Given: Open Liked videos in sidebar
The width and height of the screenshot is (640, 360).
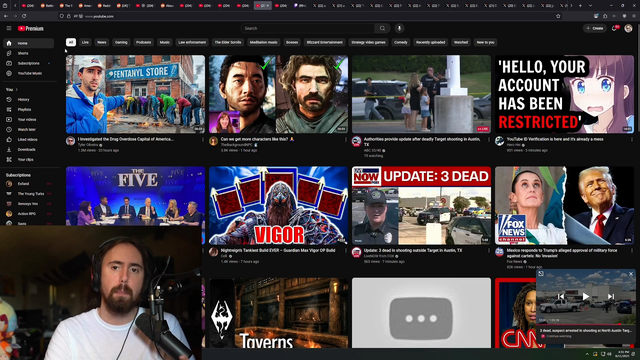Looking at the screenshot, I should click(28, 140).
